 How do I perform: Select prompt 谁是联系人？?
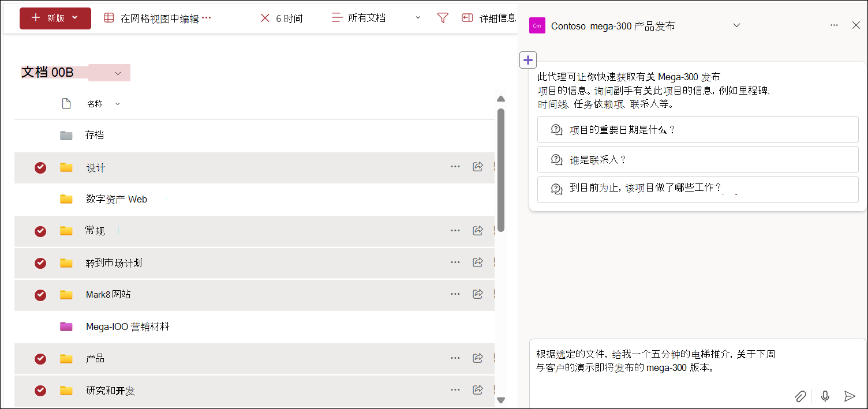pyautogui.click(x=698, y=160)
